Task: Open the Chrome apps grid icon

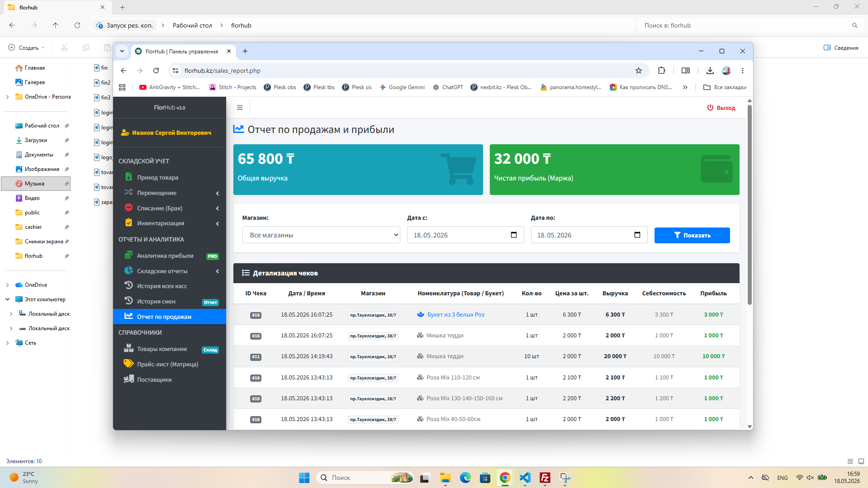Action: click(x=122, y=87)
